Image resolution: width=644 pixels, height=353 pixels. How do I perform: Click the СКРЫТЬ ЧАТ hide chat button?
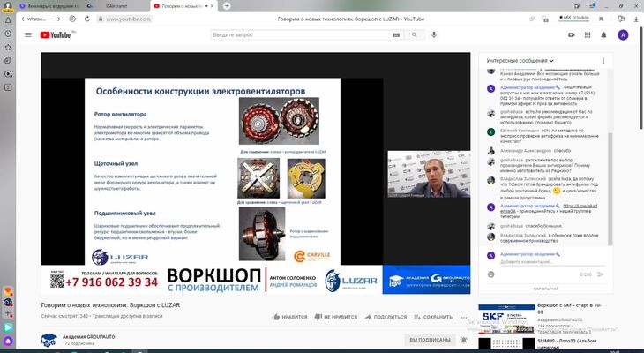point(545,289)
